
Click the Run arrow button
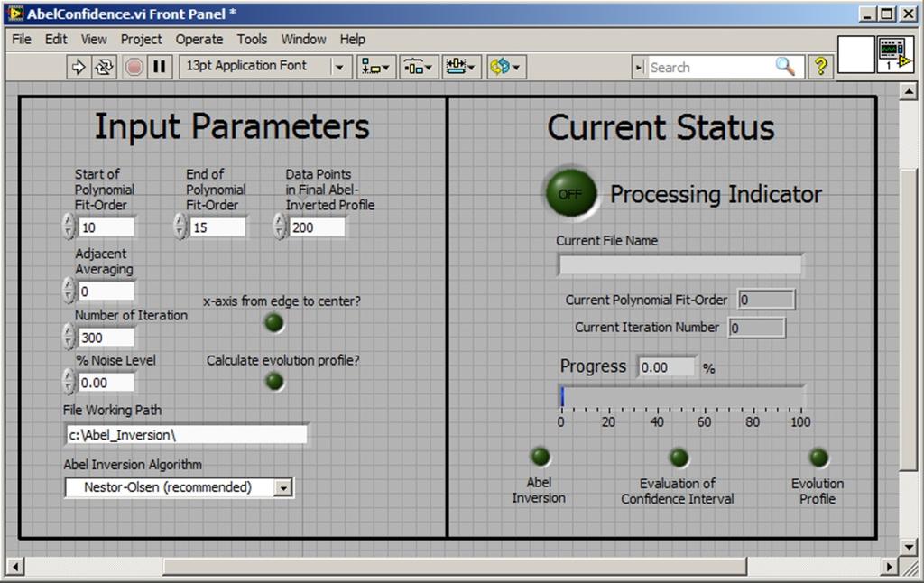pos(79,67)
